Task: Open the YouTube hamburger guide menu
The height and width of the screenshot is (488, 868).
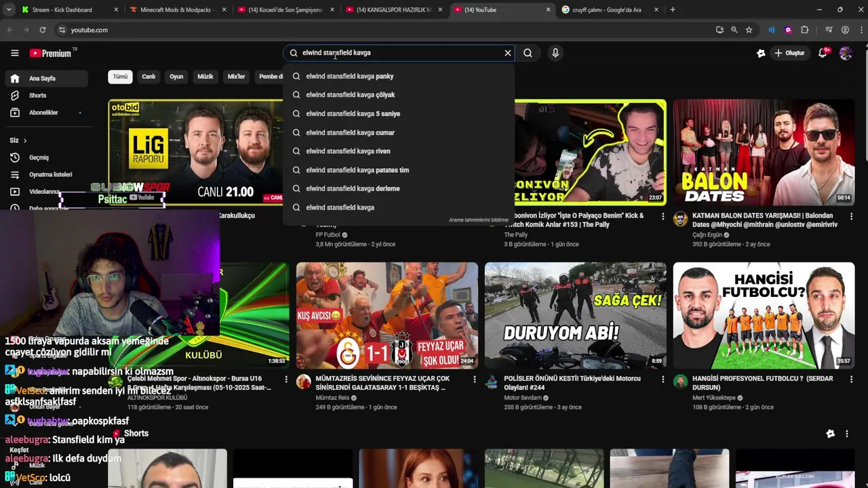Action: pos(14,53)
